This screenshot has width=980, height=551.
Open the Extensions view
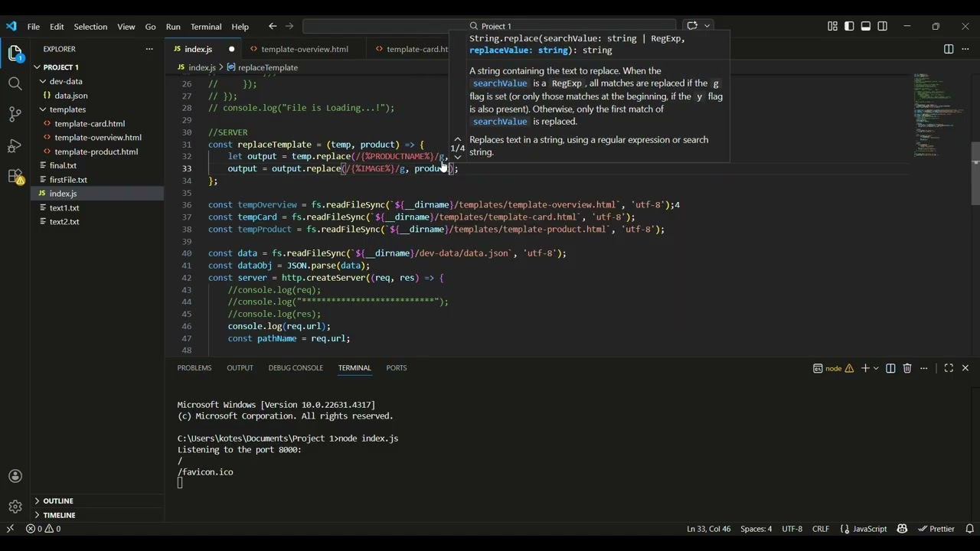coord(15,176)
